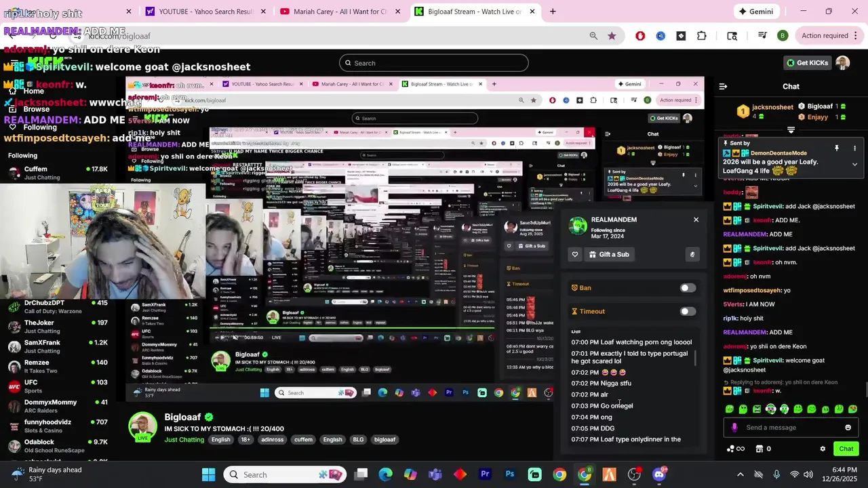The height and width of the screenshot is (488, 868).
Task: Click the user message history scrollbar
Action: pyautogui.click(x=696, y=359)
